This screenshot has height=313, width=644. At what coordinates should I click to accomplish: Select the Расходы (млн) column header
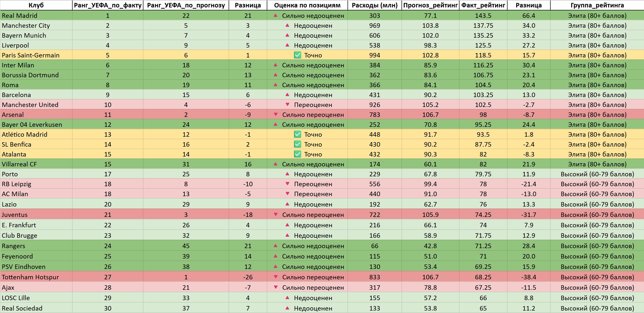pos(375,5)
